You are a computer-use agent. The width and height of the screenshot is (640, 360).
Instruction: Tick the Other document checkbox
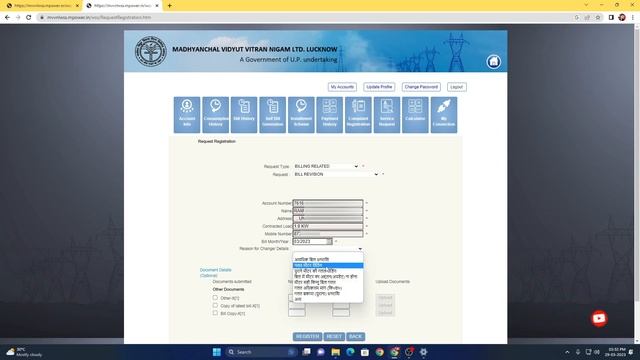click(215, 298)
